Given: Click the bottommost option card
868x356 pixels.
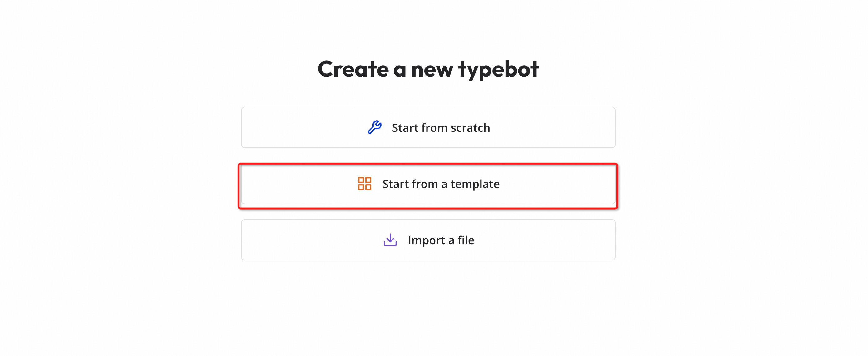Looking at the screenshot, I should coord(428,240).
